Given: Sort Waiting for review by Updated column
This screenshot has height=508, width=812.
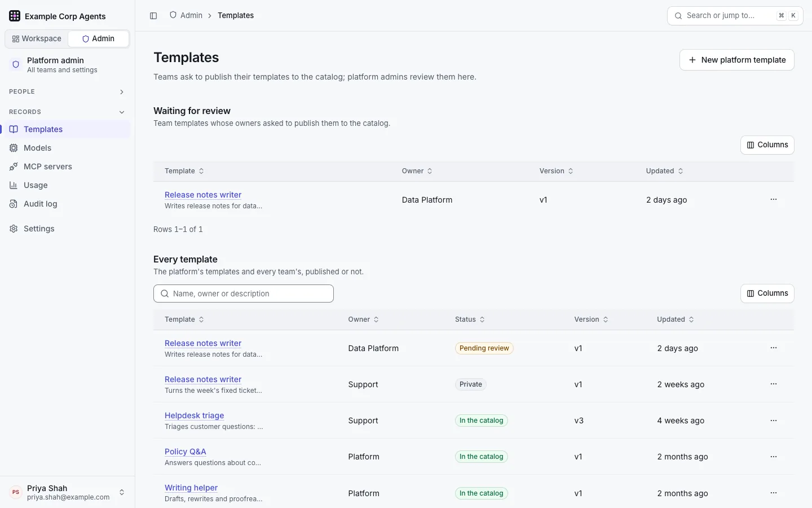Looking at the screenshot, I should [665, 171].
